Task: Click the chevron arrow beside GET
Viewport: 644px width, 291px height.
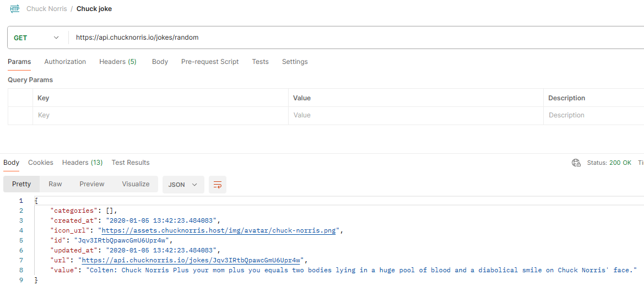Action: (x=56, y=38)
